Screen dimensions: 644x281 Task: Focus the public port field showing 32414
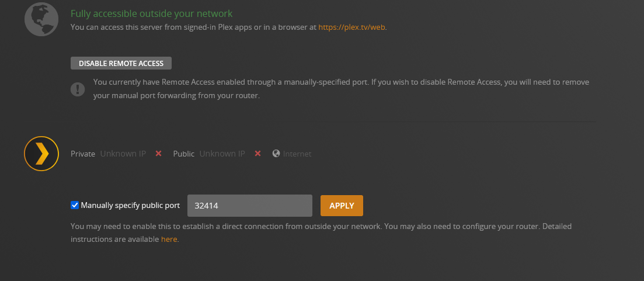point(250,206)
